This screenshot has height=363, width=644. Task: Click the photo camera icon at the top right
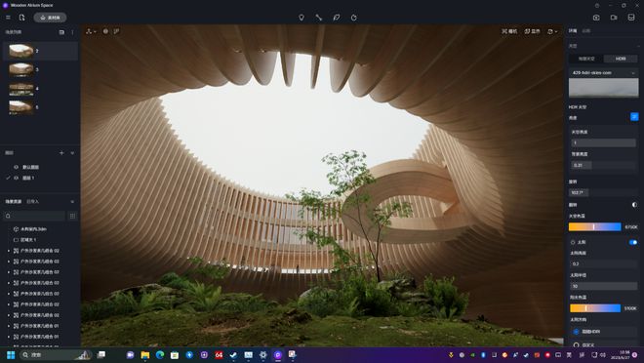pyautogui.click(x=596, y=18)
